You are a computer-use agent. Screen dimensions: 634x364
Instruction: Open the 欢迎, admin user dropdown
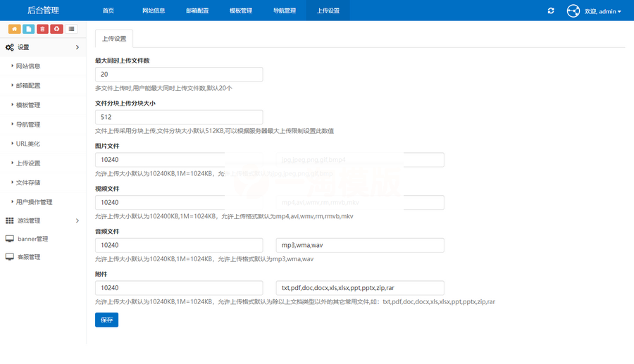tap(603, 11)
